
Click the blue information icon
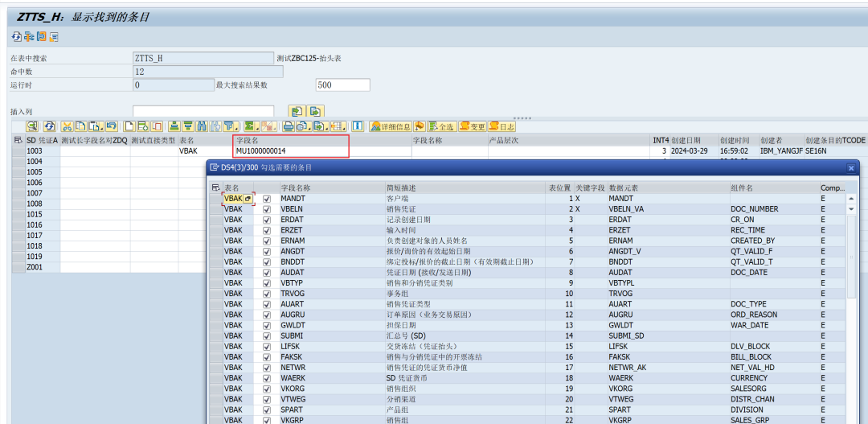pos(358,126)
